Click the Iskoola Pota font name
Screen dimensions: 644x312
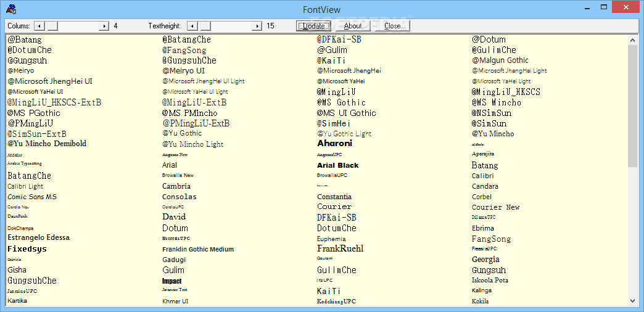point(490,281)
